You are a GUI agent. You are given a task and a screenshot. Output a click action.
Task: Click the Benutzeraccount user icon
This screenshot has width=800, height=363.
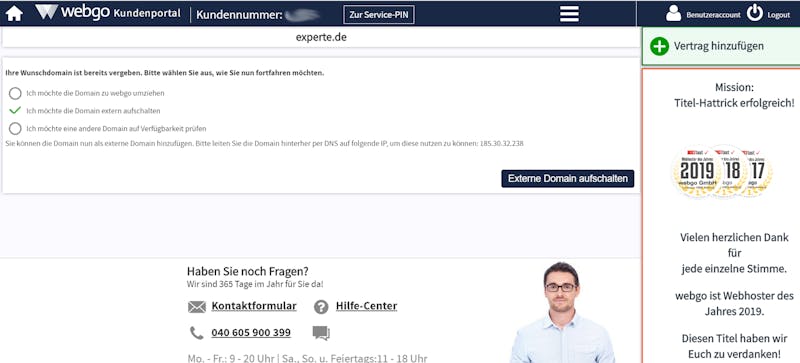pyautogui.click(x=673, y=13)
